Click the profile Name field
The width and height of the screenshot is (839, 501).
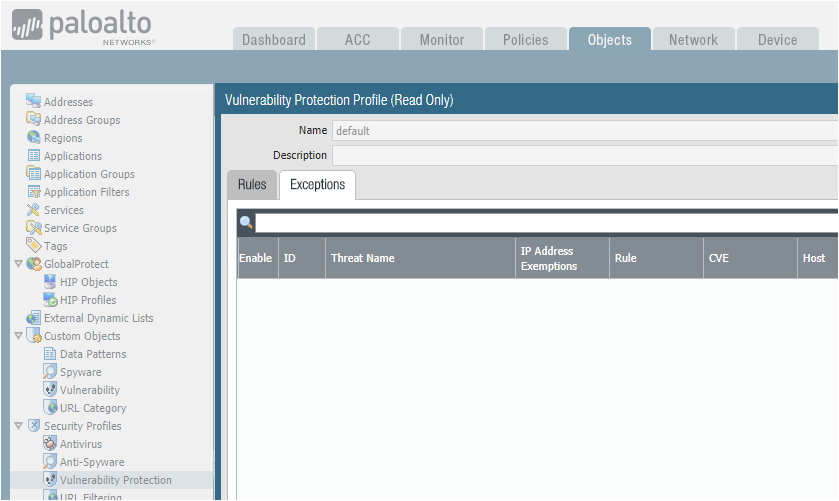coord(585,131)
